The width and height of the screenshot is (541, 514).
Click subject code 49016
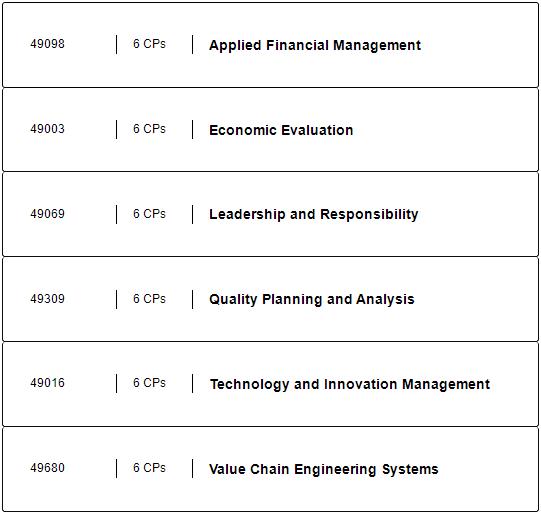point(47,383)
